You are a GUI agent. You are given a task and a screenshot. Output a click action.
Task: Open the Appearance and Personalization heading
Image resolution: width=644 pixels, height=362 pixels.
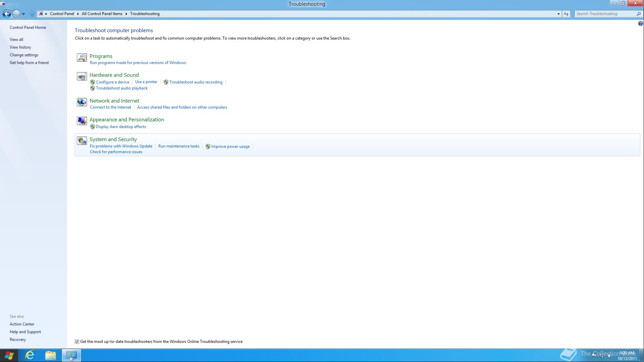(127, 120)
